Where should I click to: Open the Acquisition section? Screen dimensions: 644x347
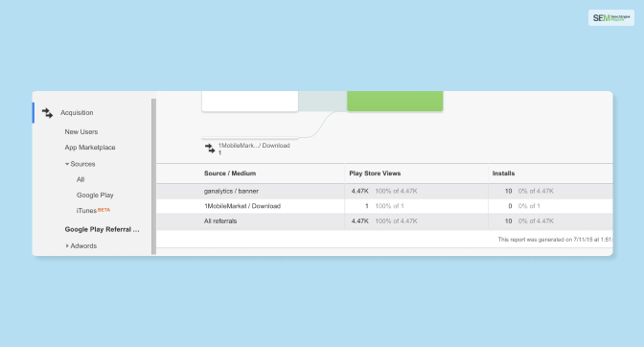[x=77, y=112]
